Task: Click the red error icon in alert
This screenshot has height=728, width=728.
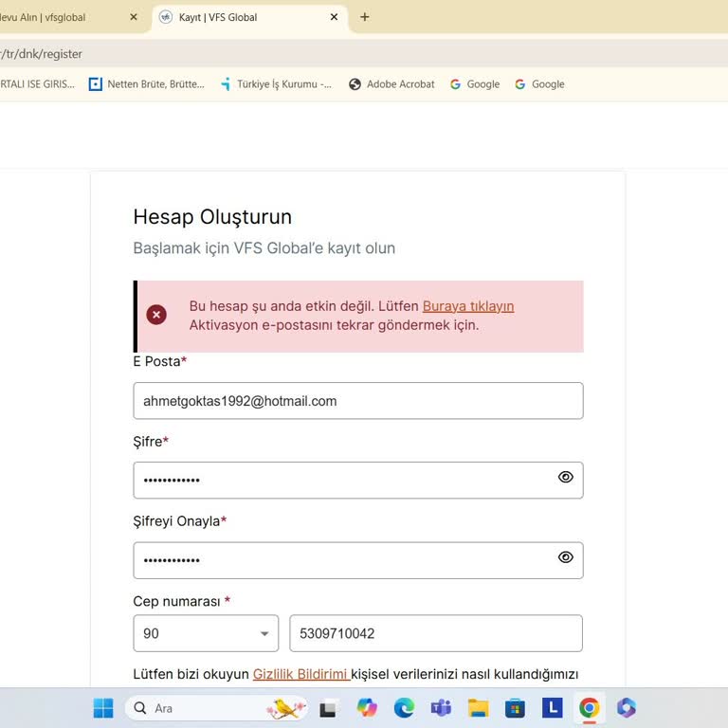Action: [156, 315]
